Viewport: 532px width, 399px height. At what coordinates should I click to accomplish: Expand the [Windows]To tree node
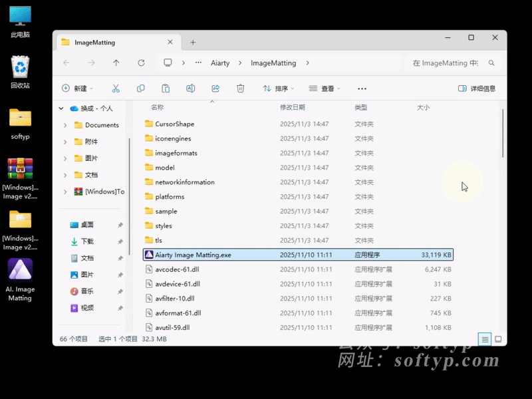tap(65, 192)
